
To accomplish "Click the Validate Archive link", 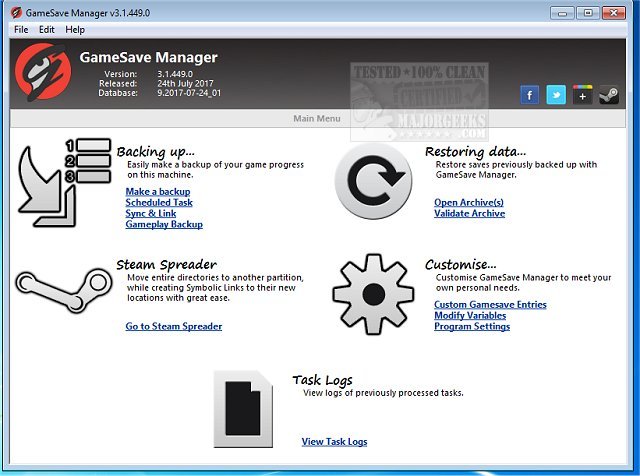I will click(x=469, y=213).
